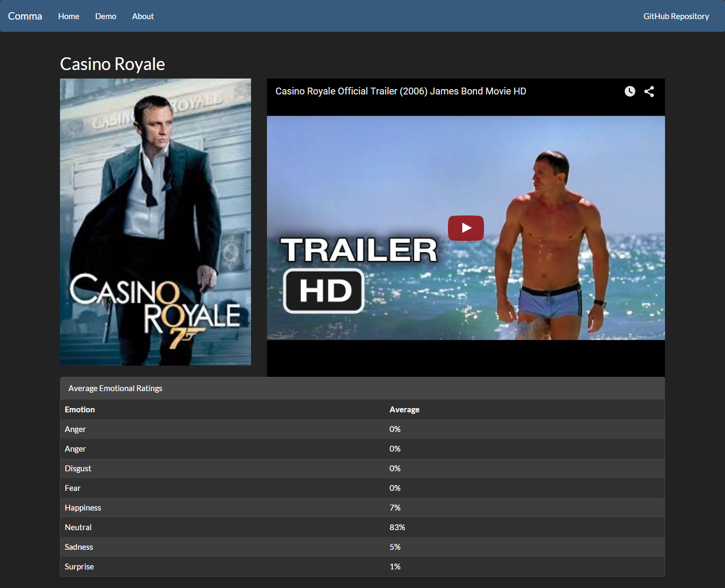725x588 pixels.
Task: Go to the Home page
Action: (68, 16)
